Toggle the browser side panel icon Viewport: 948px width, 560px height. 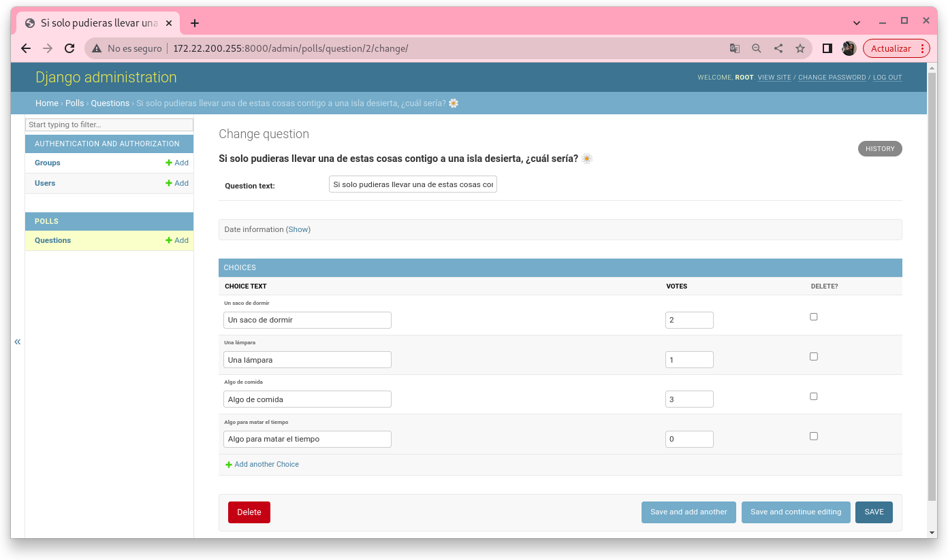coord(827,48)
